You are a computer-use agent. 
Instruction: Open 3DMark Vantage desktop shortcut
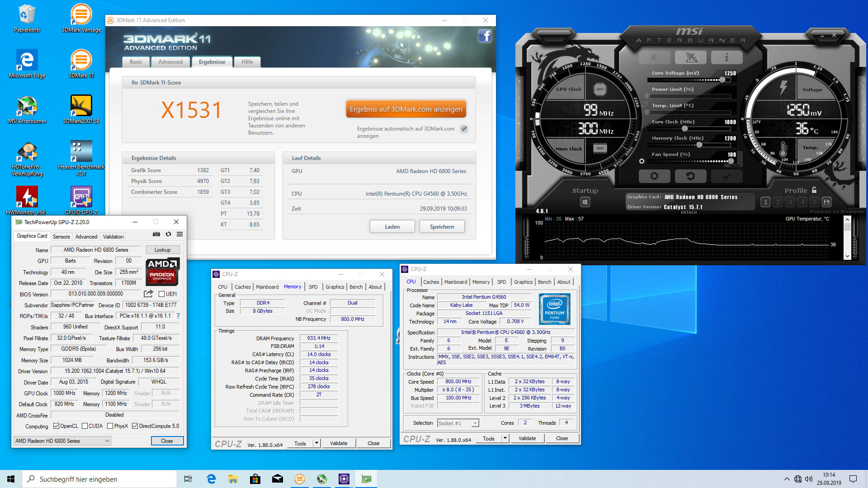click(x=81, y=18)
